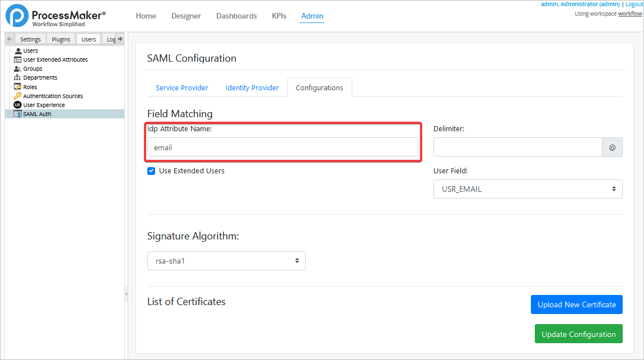This screenshot has width=644, height=360.
Task: Click the Logout link
Action: pos(634,4)
